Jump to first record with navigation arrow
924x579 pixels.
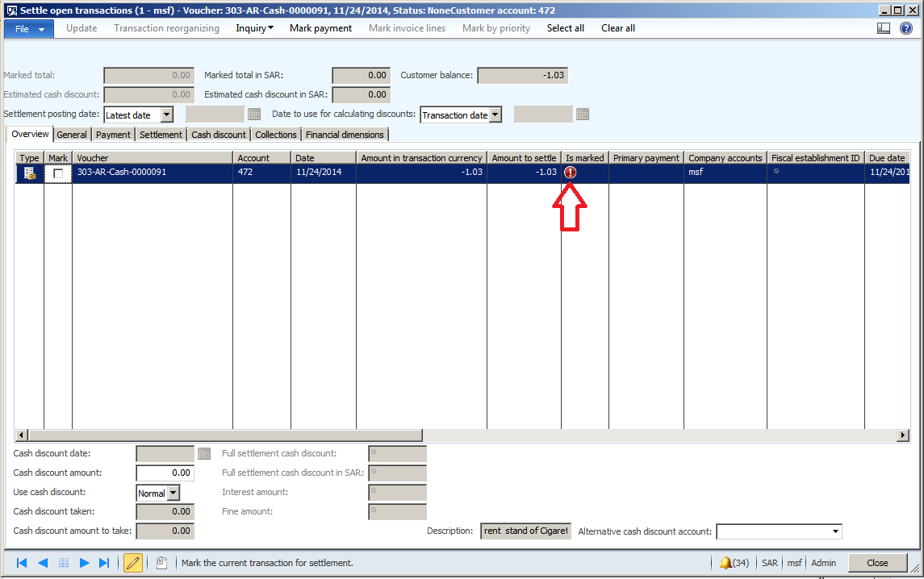pos(23,562)
